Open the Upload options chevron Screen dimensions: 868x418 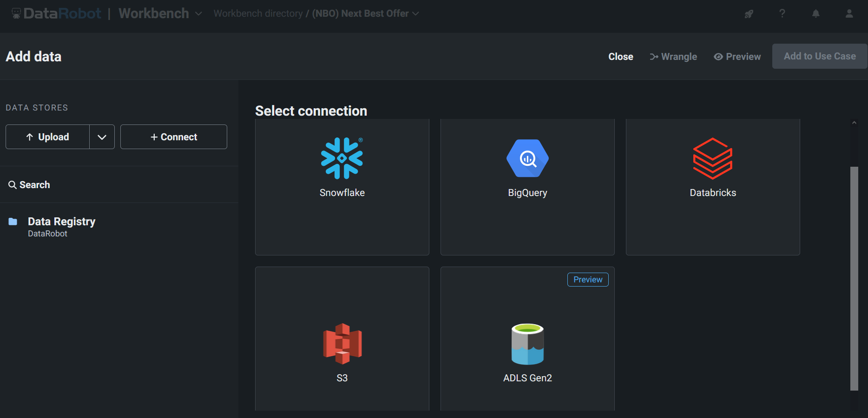tap(102, 137)
